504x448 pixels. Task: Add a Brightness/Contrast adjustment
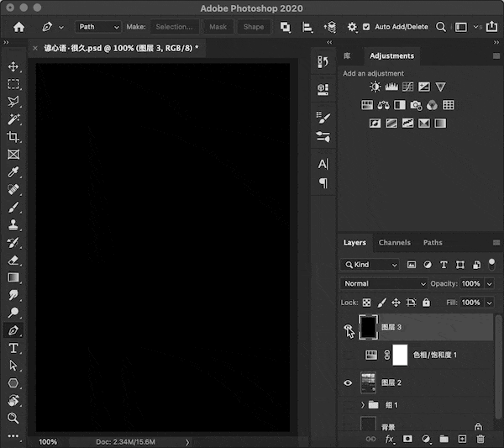click(x=375, y=87)
